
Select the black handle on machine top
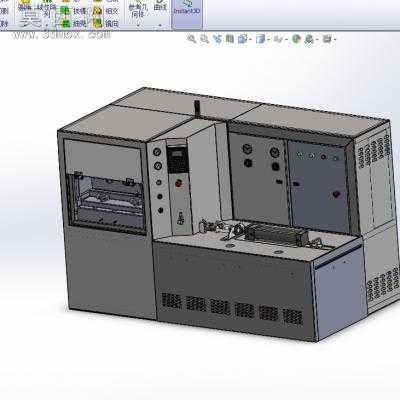tap(197, 108)
